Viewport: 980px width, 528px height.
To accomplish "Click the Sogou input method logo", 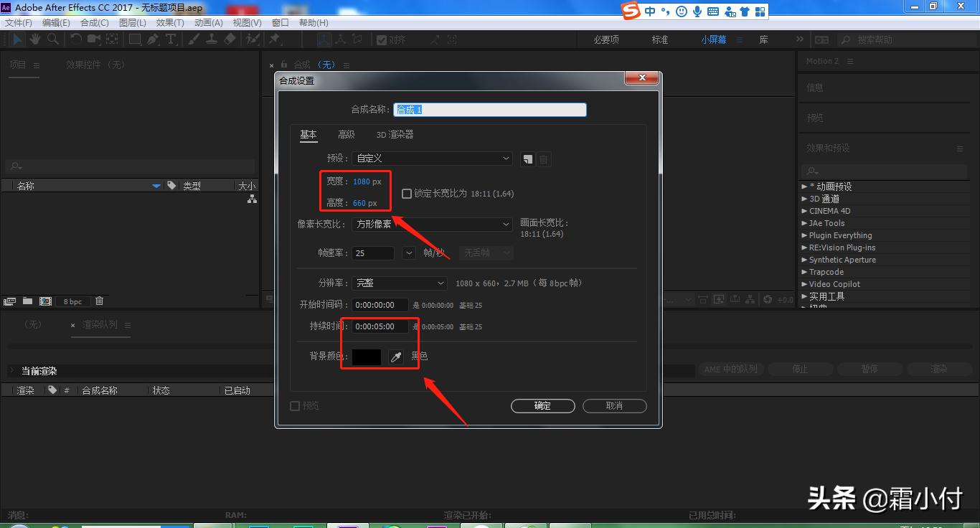I will coord(631,11).
